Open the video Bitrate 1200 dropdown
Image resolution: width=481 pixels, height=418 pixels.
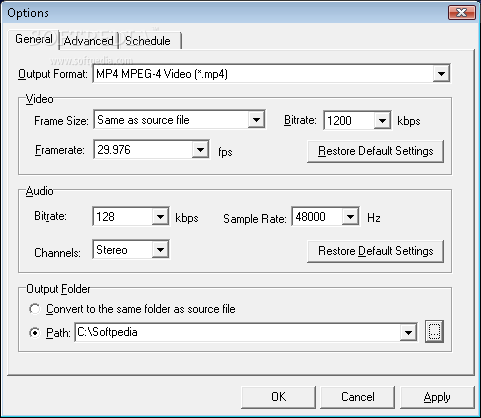(382, 120)
